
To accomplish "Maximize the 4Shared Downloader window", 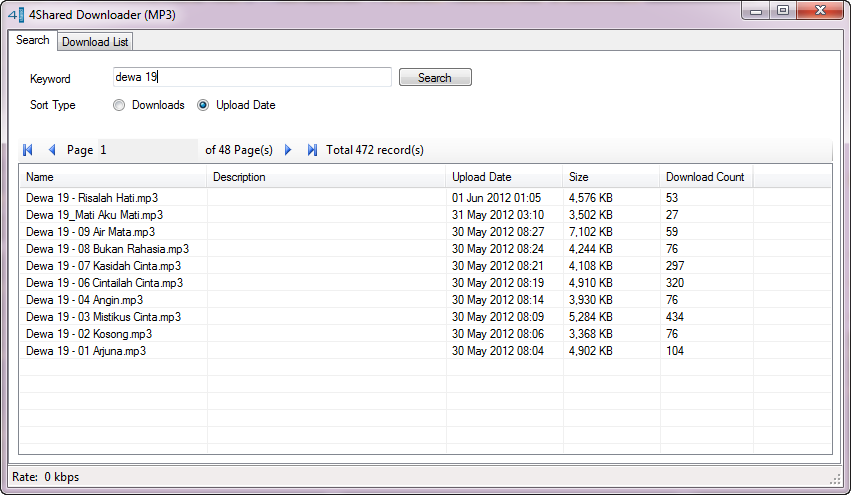I will [x=783, y=11].
